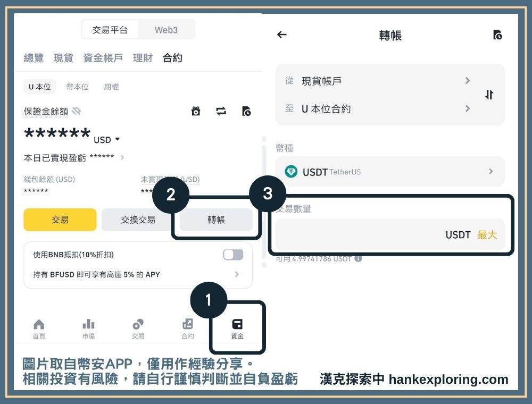Switch to the 現貨 tab
Image resolution: width=532 pixels, height=404 pixels.
pos(63,58)
